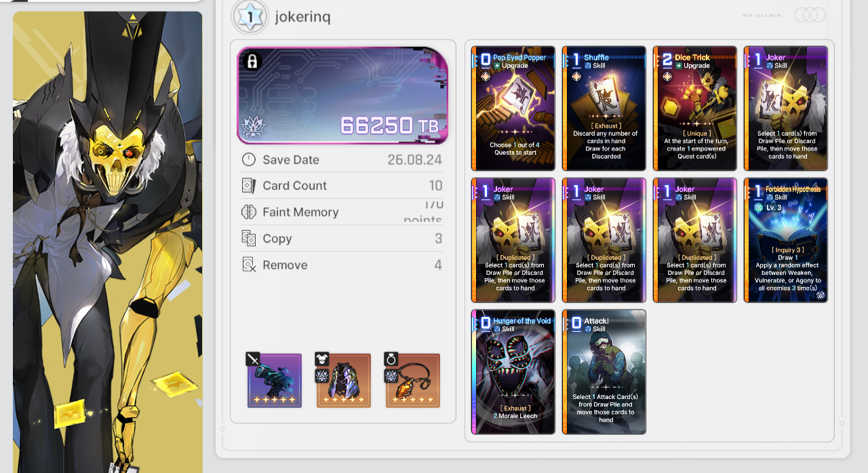Click the 66250 TB save data banner
This screenshot has height=473, width=868.
click(x=342, y=96)
